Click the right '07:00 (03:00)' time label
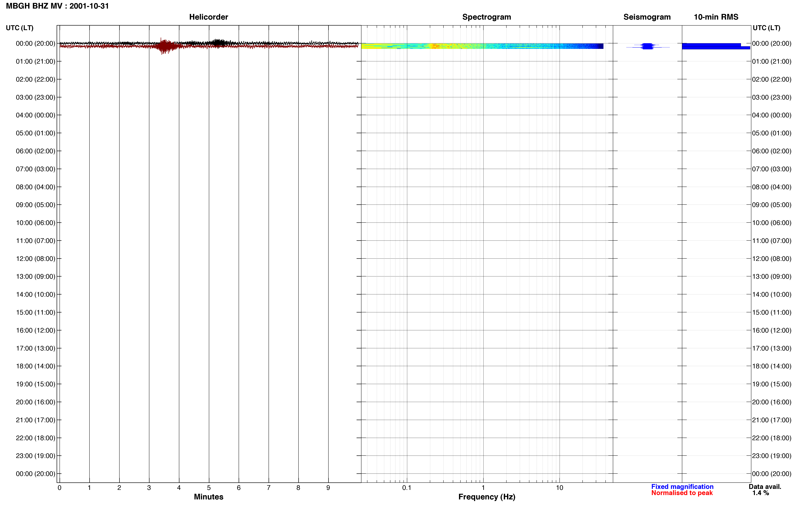Viewport: 812px width, 508px height. pyautogui.click(x=772, y=169)
